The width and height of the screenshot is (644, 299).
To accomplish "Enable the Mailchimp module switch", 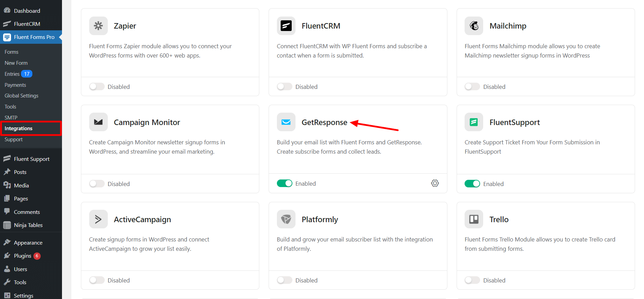I will (x=472, y=87).
